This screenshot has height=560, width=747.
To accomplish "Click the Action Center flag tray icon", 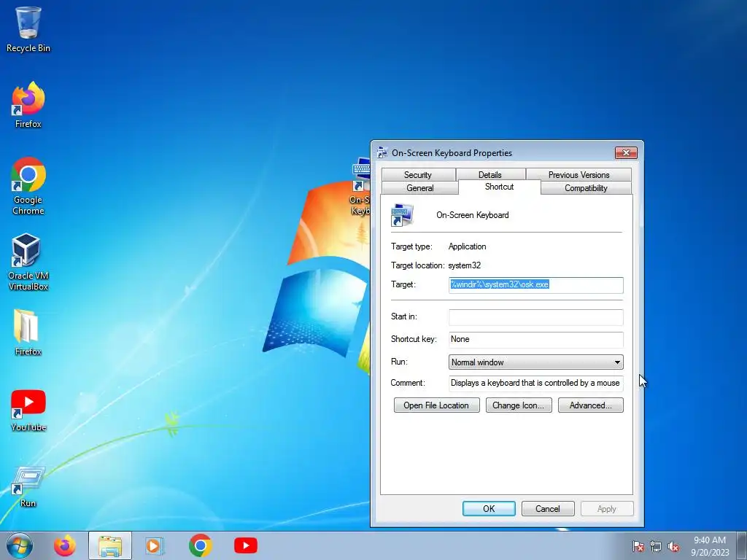I will point(638,547).
